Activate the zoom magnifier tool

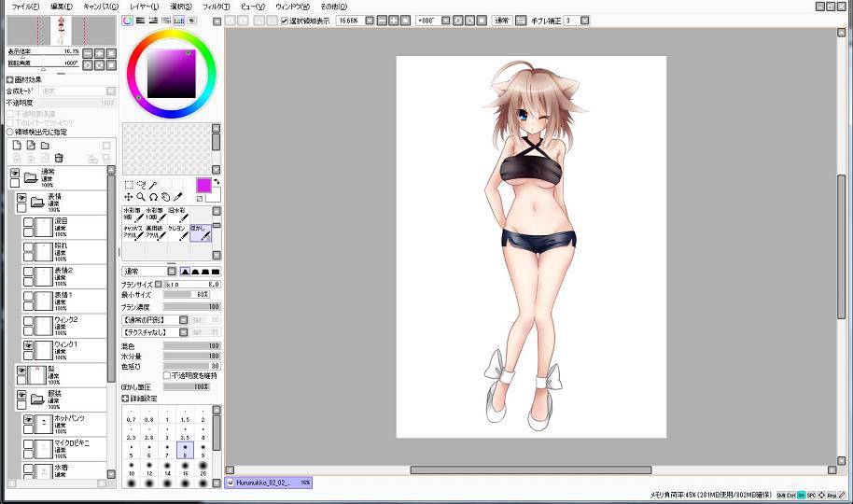coord(141,197)
